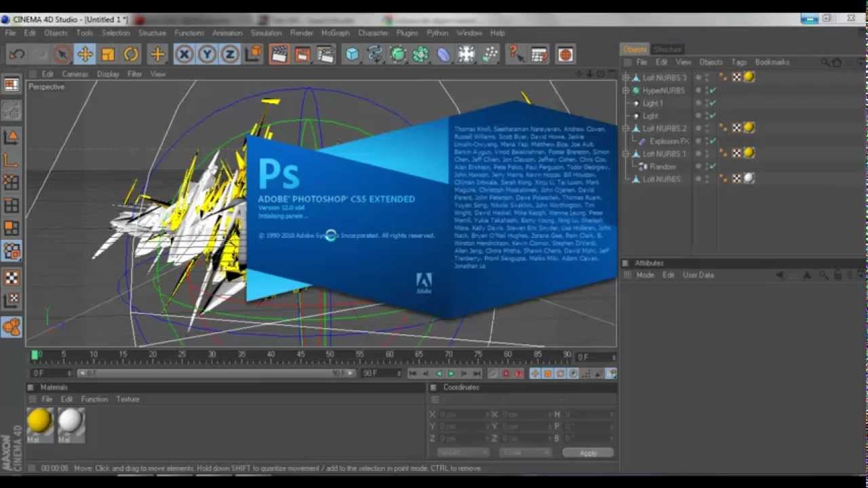Screen dimensions: 868x488
Task: Jump to the end of the animation
Action: tap(477, 373)
